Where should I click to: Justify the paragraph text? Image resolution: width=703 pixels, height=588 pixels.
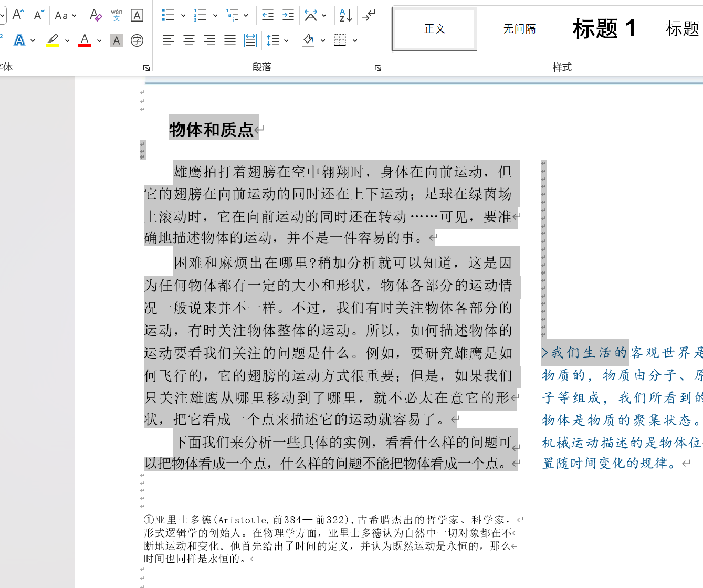click(230, 40)
